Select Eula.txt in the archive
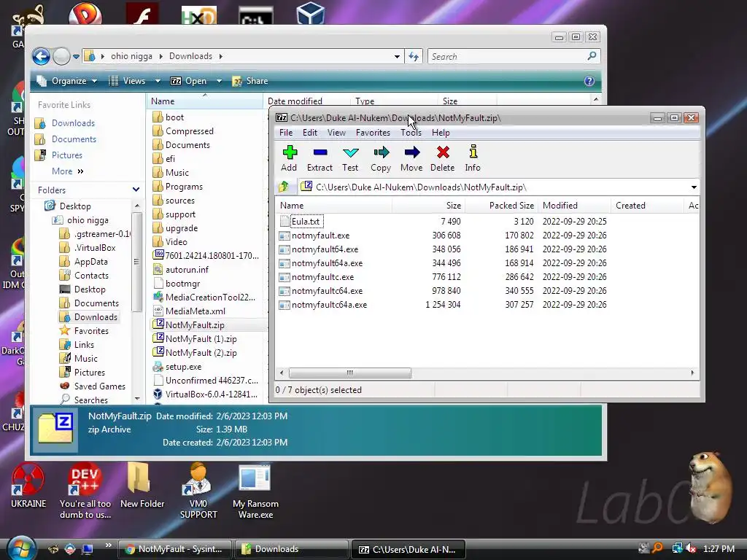Image resolution: width=747 pixels, height=560 pixels. (x=306, y=222)
